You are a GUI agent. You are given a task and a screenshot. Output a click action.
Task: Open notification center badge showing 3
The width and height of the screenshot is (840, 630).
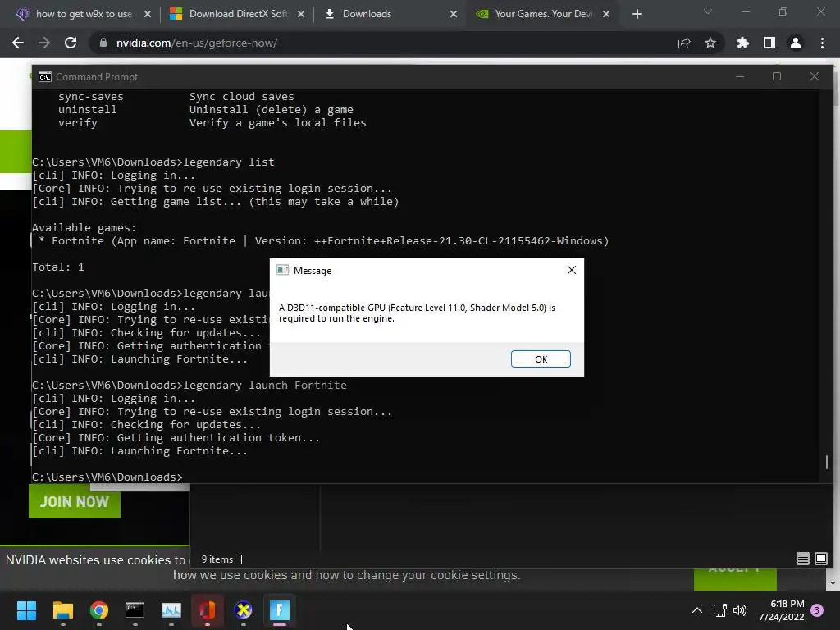pyautogui.click(x=817, y=610)
